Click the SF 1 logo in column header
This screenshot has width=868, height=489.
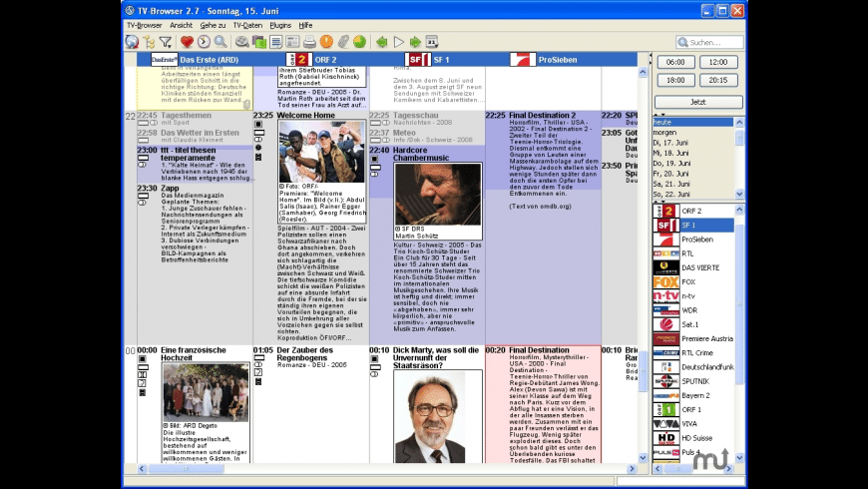click(x=417, y=59)
